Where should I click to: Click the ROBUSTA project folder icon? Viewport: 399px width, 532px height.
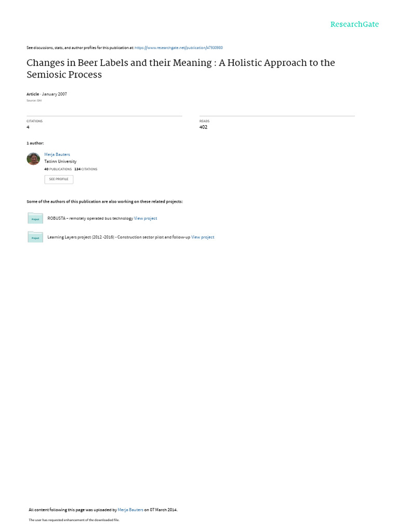[35, 218]
